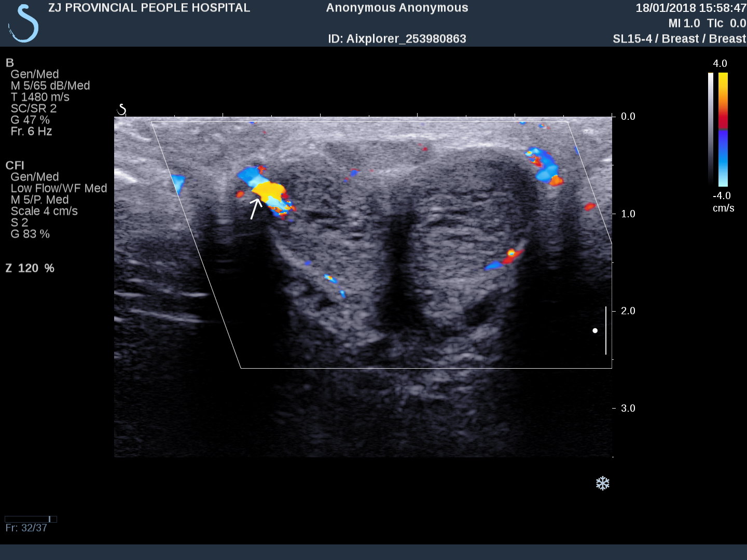Select the ID 'Aixplorer_253980863' text
Image resolution: width=747 pixels, height=560 pixels.
point(397,39)
